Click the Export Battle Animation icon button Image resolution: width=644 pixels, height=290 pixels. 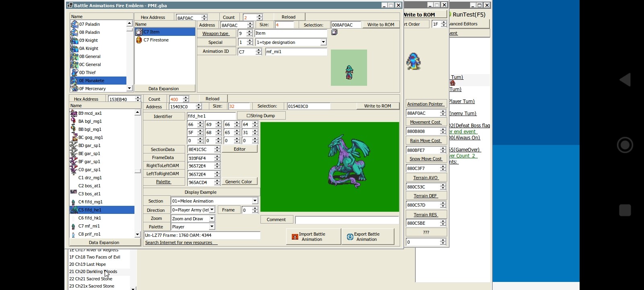pos(350,237)
